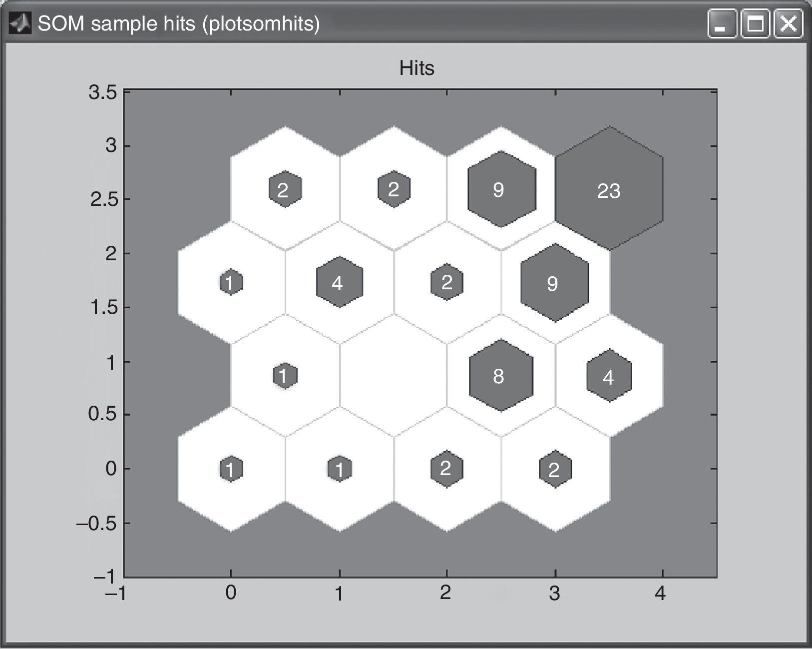Click the MATLAB icon in the title bar
This screenshot has height=649, width=812.
19,23
